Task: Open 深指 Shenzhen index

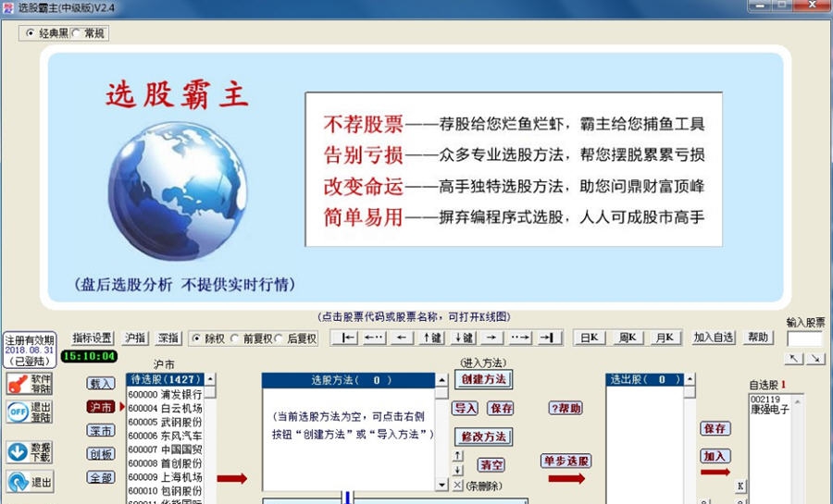Action: tap(169, 338)
